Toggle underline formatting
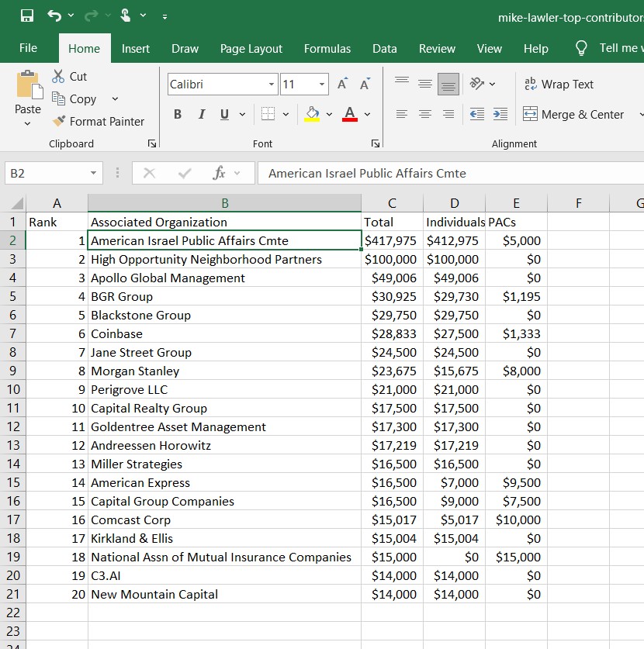 [x=224, y=114]
